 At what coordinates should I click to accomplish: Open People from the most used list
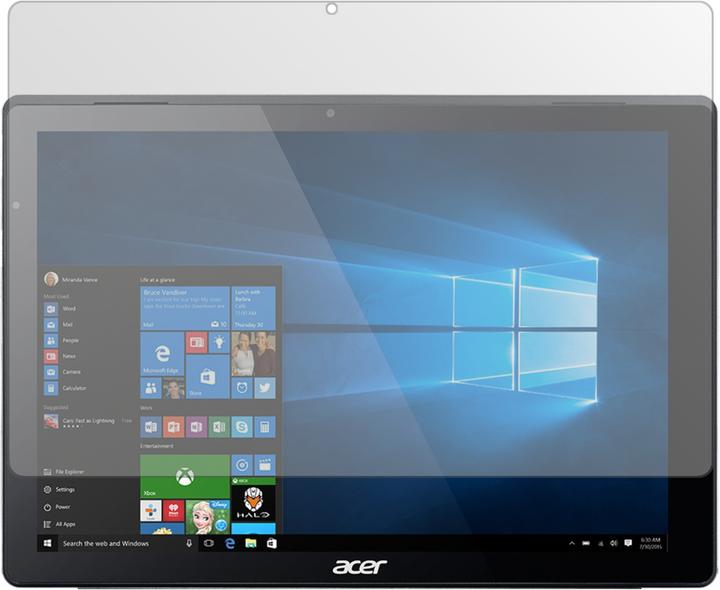pyautogui.click(x=62, y=341)
